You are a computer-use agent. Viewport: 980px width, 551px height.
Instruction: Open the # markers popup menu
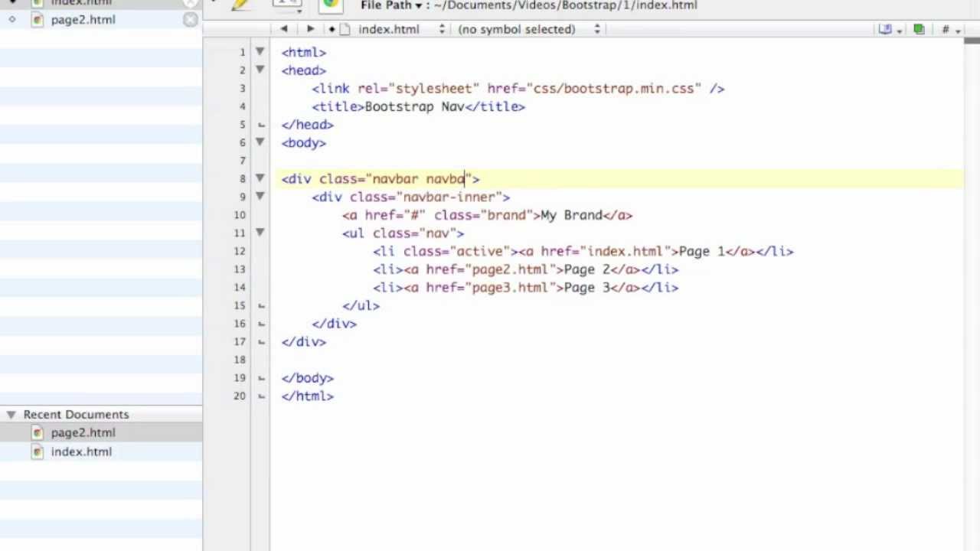(950, 29)
